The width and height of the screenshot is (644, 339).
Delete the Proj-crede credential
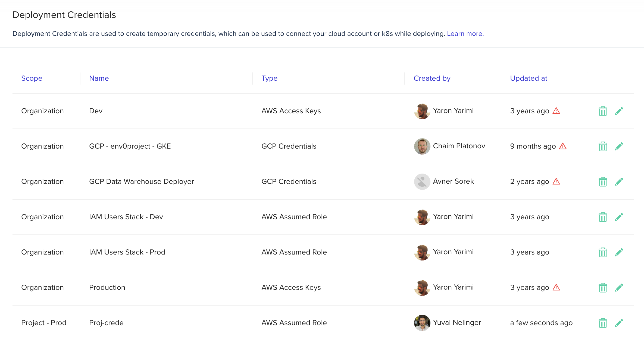pyautogui.click(x=602, y=323)
